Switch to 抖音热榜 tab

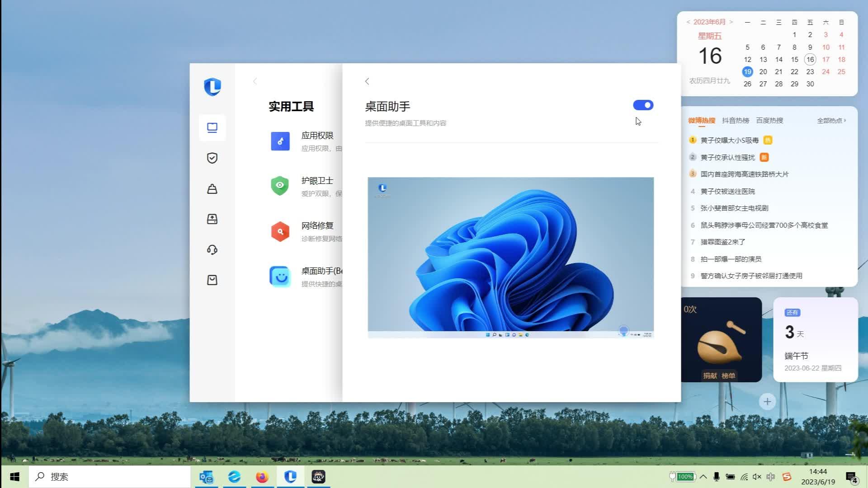pyautogui.click(x=736, y=121)
